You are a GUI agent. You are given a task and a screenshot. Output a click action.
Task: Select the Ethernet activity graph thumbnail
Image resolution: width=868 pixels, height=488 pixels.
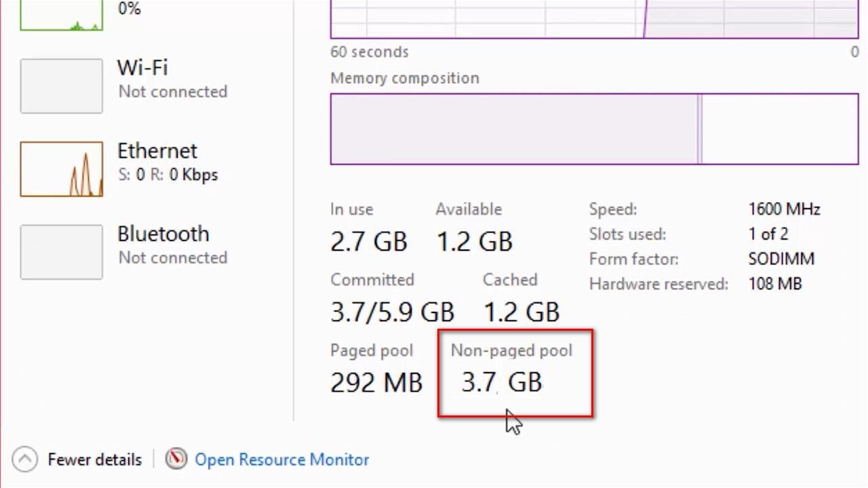coord(62,169)
